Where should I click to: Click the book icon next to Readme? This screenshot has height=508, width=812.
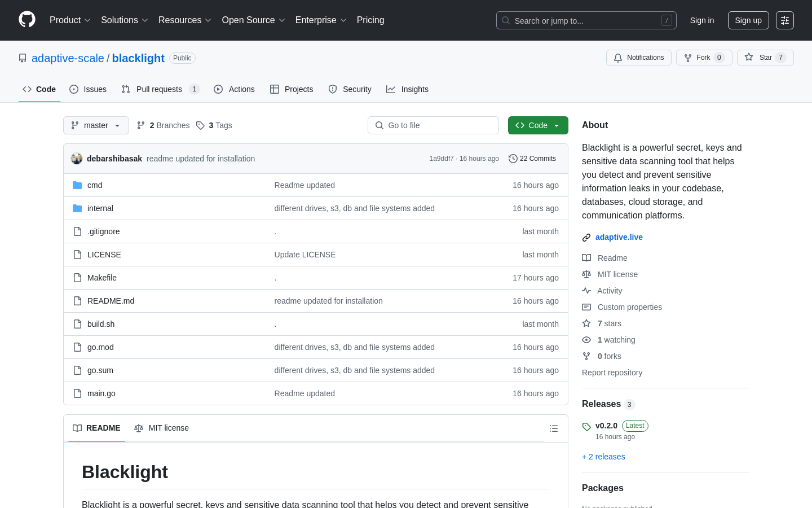pyautogui.click(x=586, y=258)
